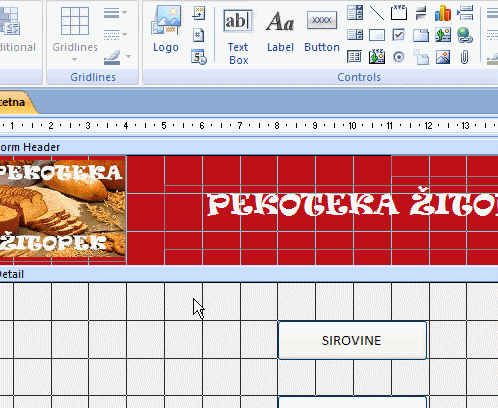Select the Form Header section bar
Screen dimensions: 498x408
click(x=249, y=147)
